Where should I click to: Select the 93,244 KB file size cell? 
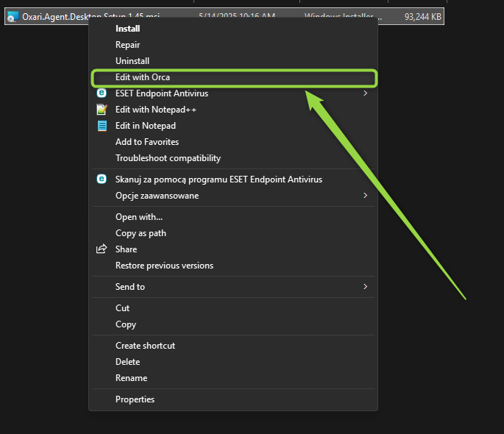click(422, 17)
